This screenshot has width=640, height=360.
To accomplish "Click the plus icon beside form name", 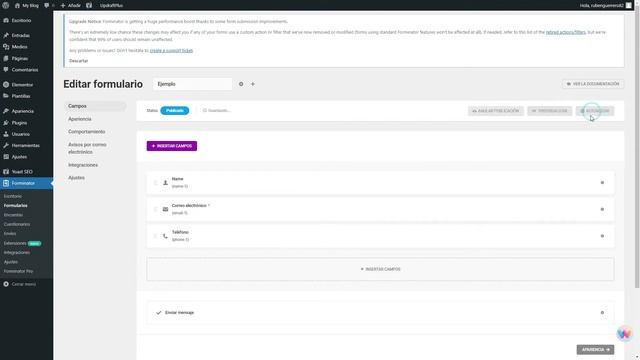I will [253, 84].
